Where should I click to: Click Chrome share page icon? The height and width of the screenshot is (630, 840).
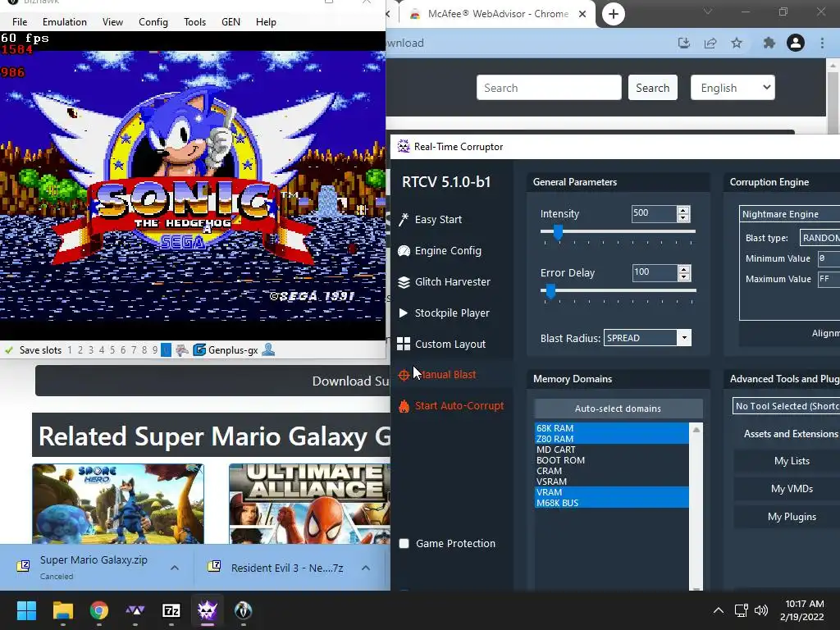[710, 43]
